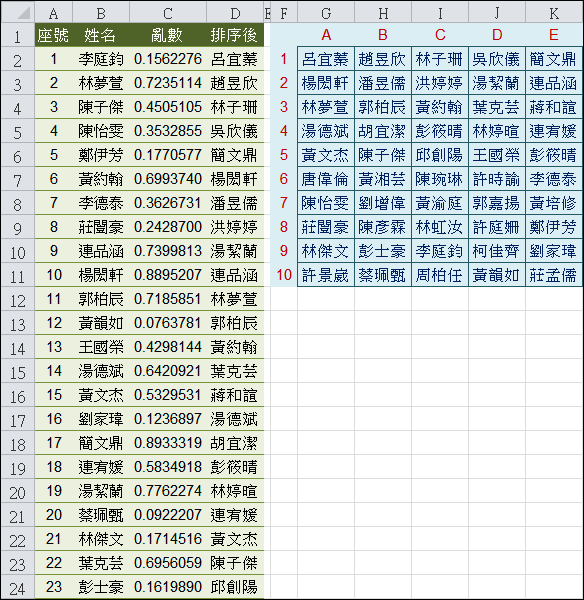Select seat cell 陳琬琳
584x600 pixels.
pyautogui.click(x=440, y=179)
